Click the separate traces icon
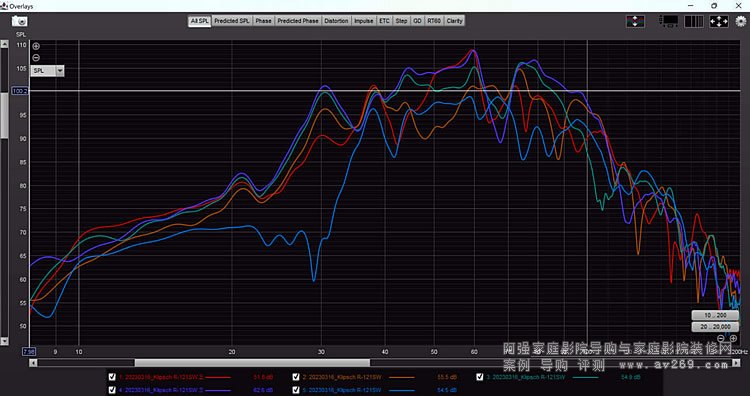 tap(635, 22)
